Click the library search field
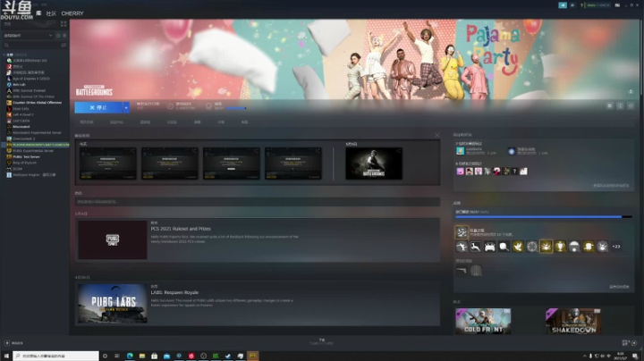 [31, 45]
